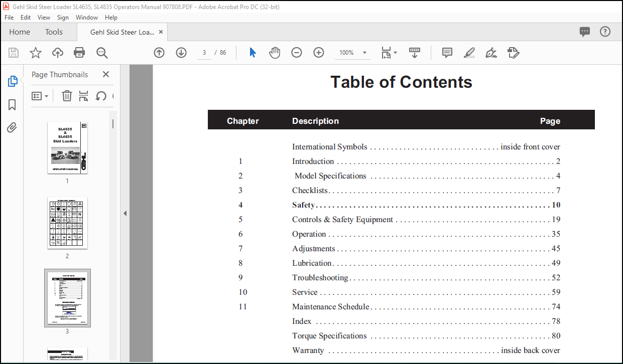Screen dimensions: 623x364
Task: Open the Page Thumbnails sidebar icon
Action: (13, 81)
